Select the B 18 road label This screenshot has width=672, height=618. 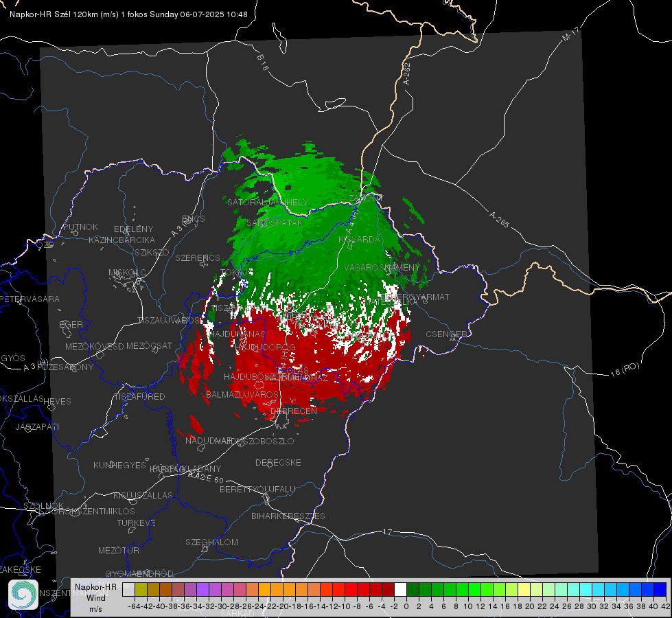(263, 62)
